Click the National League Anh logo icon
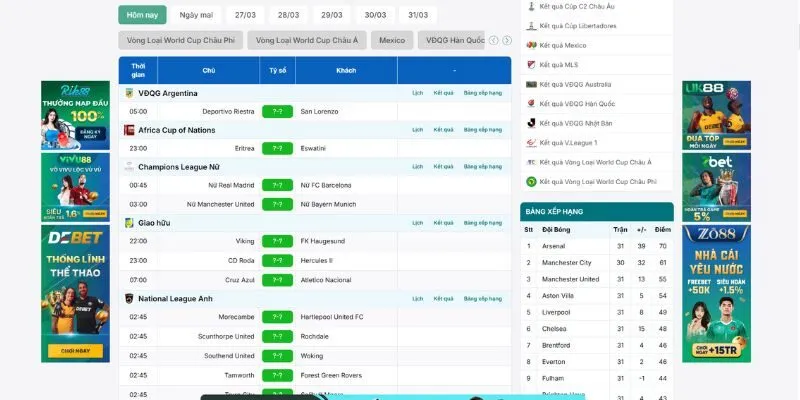The image size is (800, 400). pos(129,298)
